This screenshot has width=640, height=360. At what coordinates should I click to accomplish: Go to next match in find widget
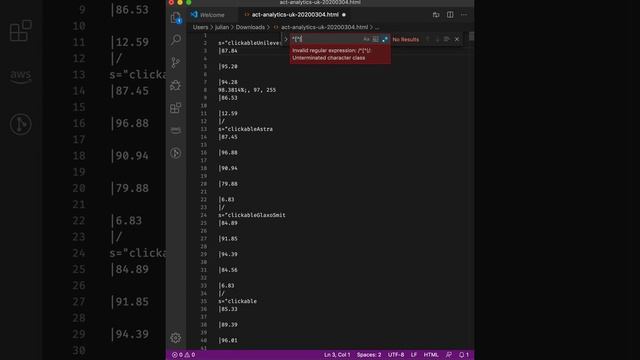pyautogui.click(x=437, y=39)
